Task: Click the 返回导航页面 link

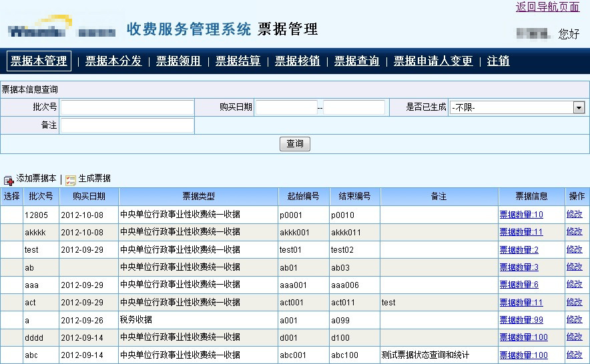Action: (x=547, y=7)
